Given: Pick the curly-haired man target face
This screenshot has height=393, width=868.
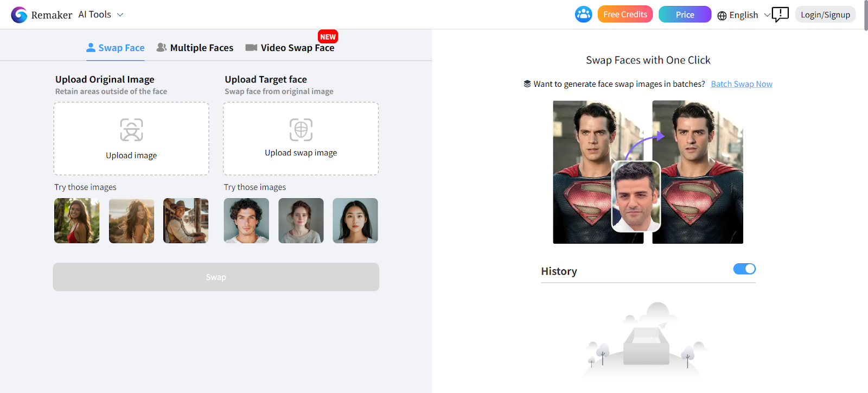Looking at the screenshot, I should click(x=246, y=220).
